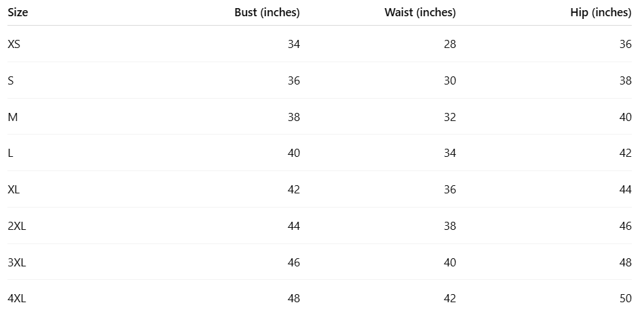644x309 pixels.
Task: Click the L hip value 42
Action: pyautogui.click(x=625, y=153)
